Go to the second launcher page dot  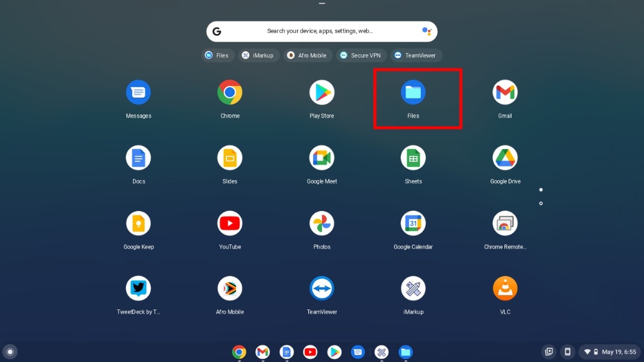[x=541, y=203]
